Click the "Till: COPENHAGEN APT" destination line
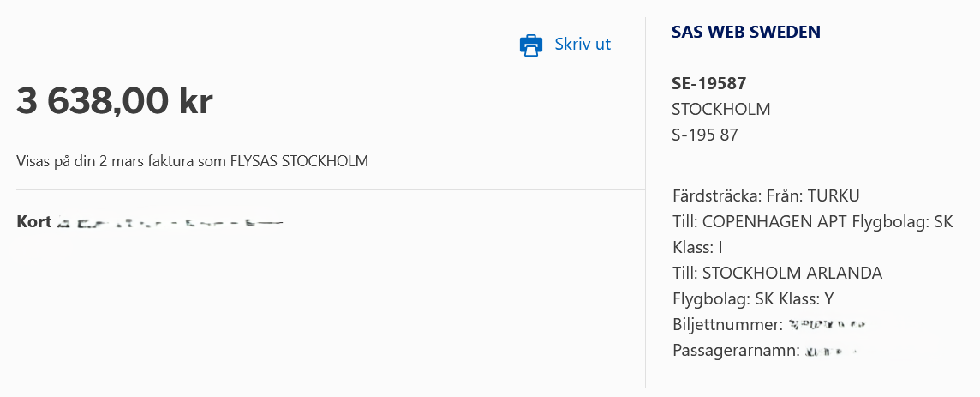This screenshot has width=980, height=397. click(762, 222)
